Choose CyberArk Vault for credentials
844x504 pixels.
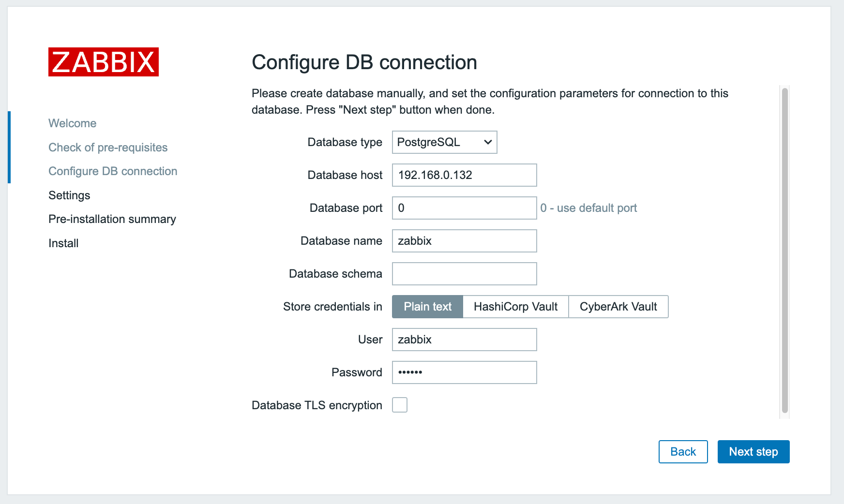click(618, 307)
